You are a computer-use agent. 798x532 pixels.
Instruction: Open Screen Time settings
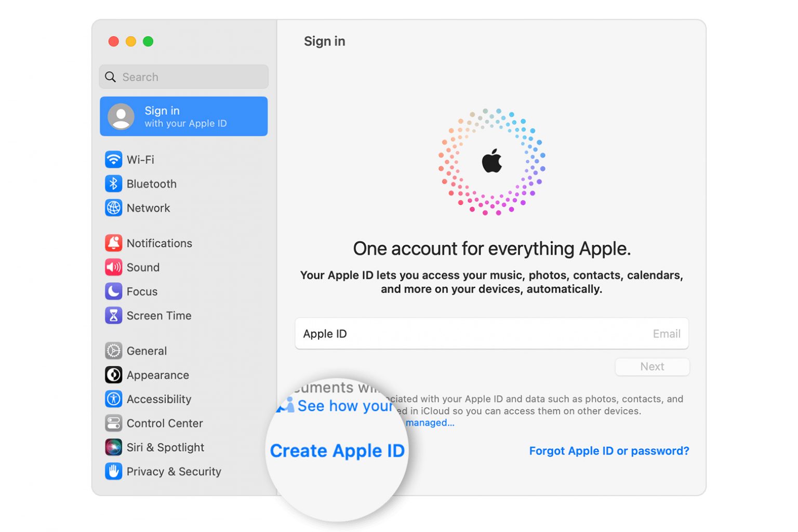[158, 315]
